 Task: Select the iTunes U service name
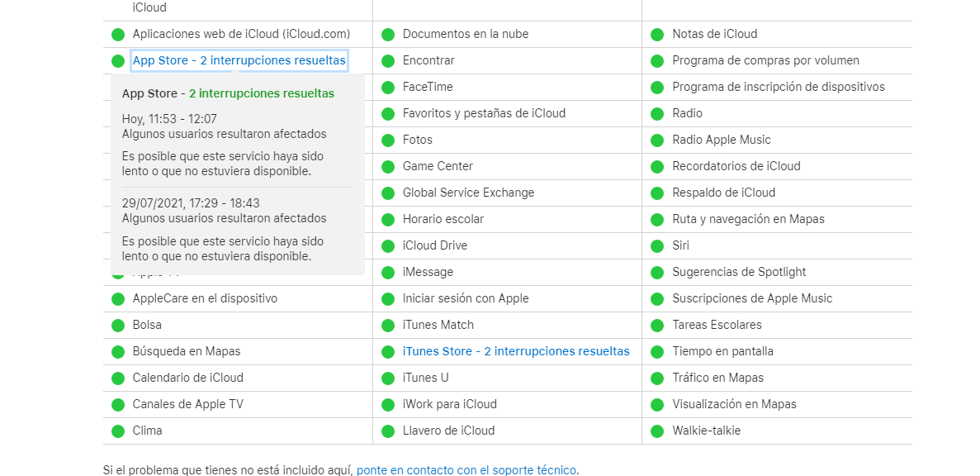coord(426,378)
